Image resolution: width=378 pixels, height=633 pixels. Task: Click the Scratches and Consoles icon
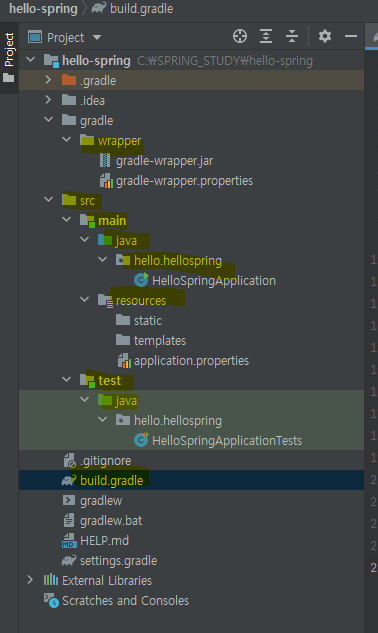tap(51, 600)
